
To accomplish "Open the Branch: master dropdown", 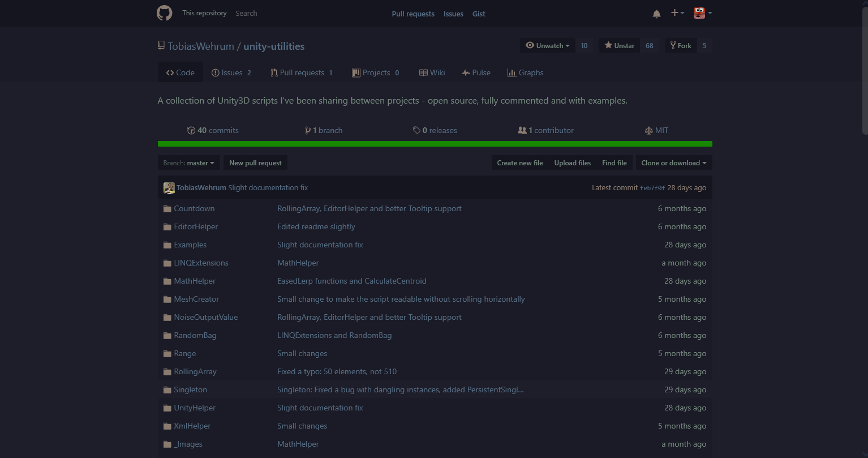I will (189, 163).
